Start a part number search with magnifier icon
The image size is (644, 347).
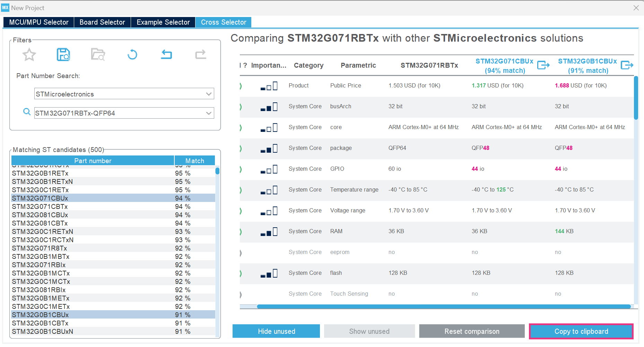(x=27, y=112)
